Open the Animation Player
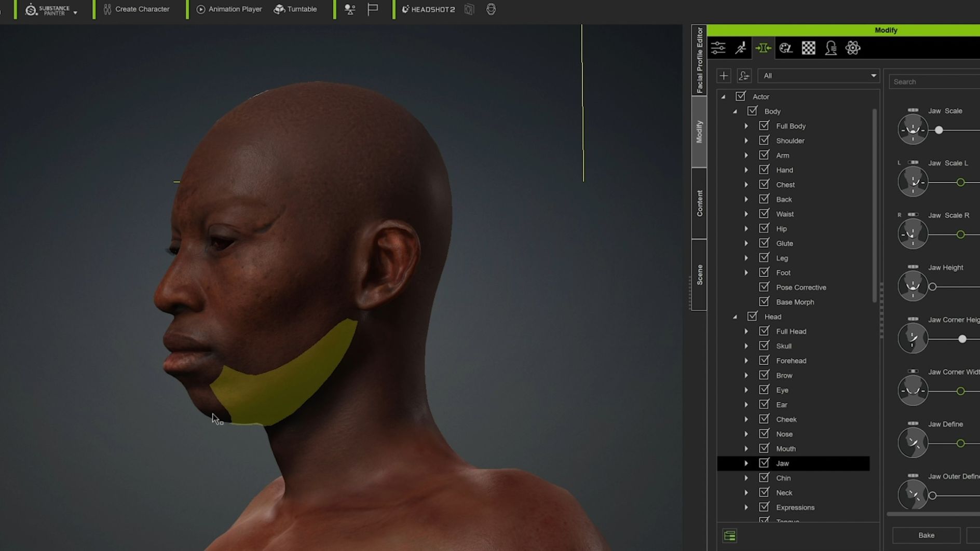 tap(228, 9)
